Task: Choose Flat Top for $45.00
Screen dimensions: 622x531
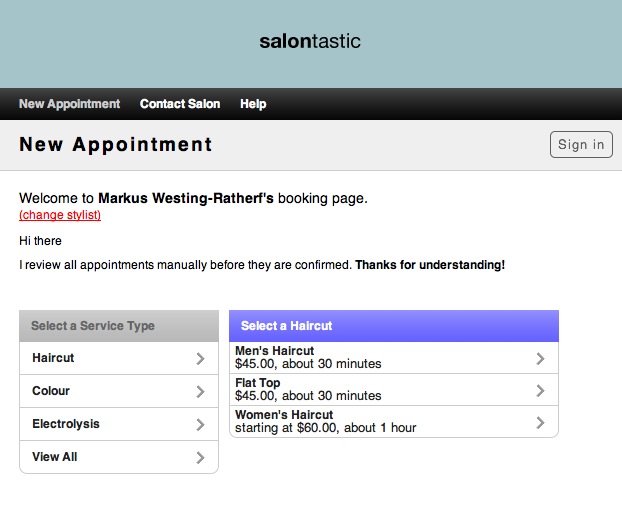Action: pyautogui.click(x=394, y=389)
